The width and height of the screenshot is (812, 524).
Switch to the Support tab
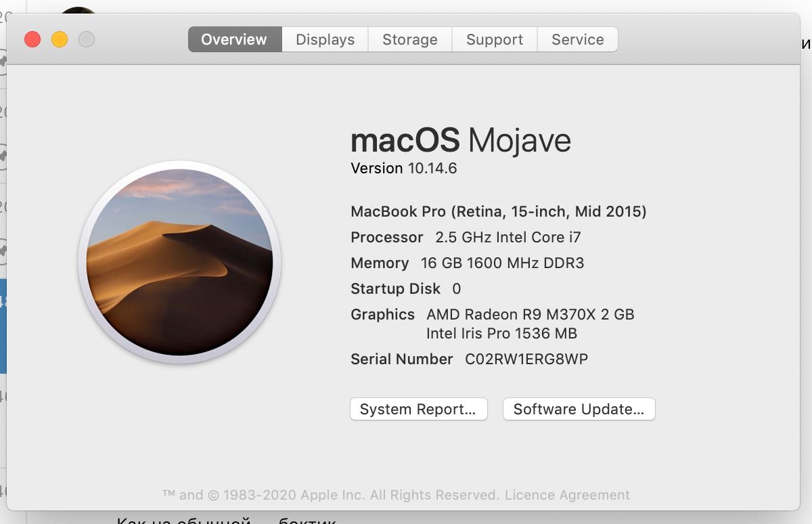(x=495, y=39)
